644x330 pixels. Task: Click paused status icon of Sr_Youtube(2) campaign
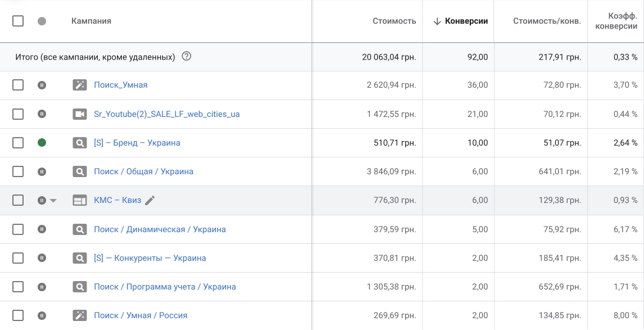(42, 114)
